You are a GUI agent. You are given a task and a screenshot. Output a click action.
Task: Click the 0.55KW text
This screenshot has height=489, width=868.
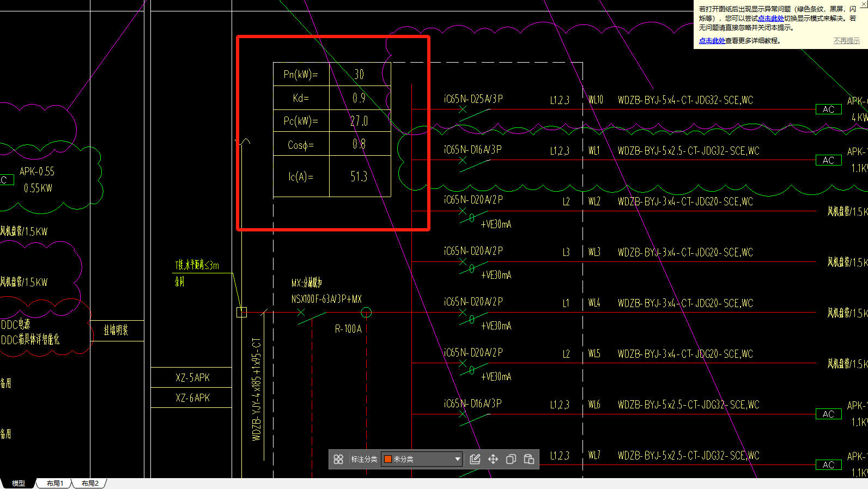38,188
